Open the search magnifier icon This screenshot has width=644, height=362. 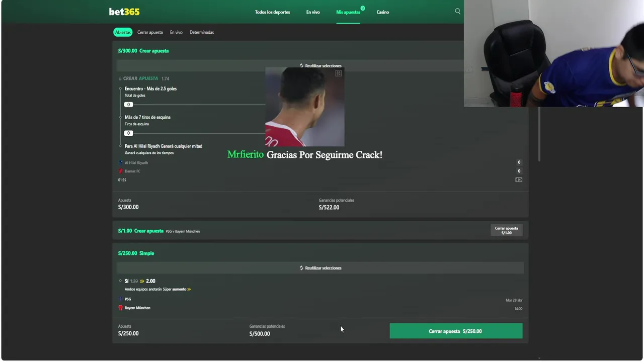[457, 11]
